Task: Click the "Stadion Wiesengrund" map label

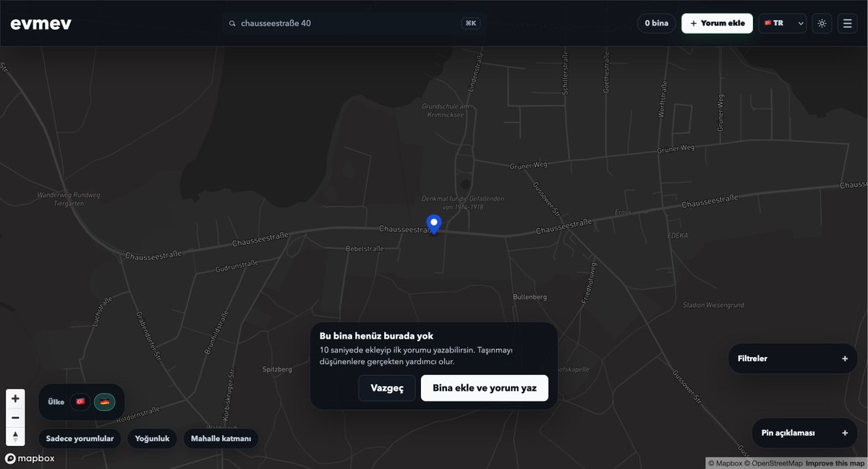Action: click(x=714, y=305)
